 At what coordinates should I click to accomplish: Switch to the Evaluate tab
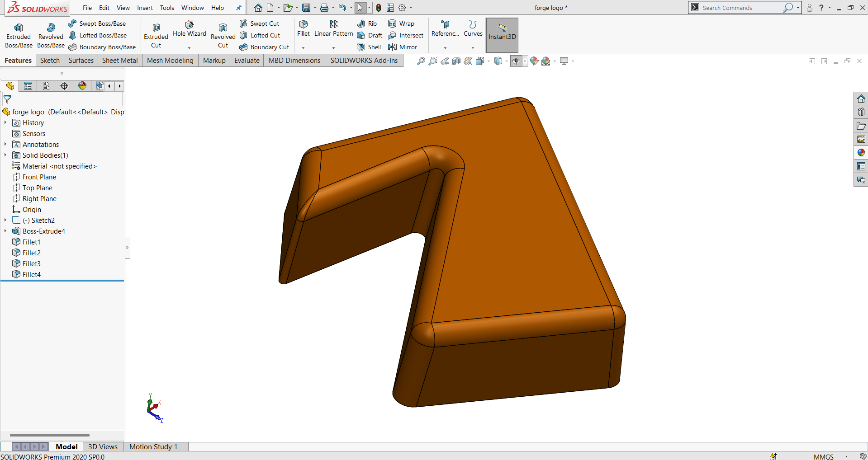tap(247, 60)
